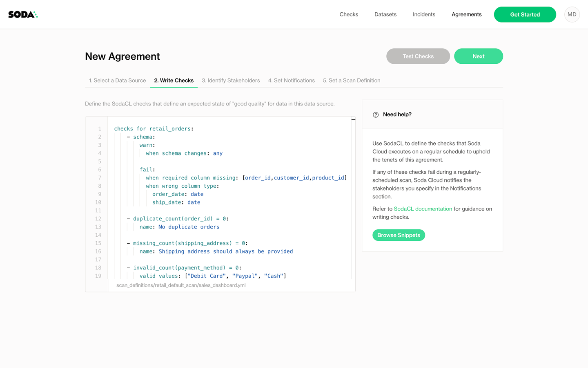Open the SodaCL documentation link
Viewport: 588px width, 368px height.
(423, 209)
